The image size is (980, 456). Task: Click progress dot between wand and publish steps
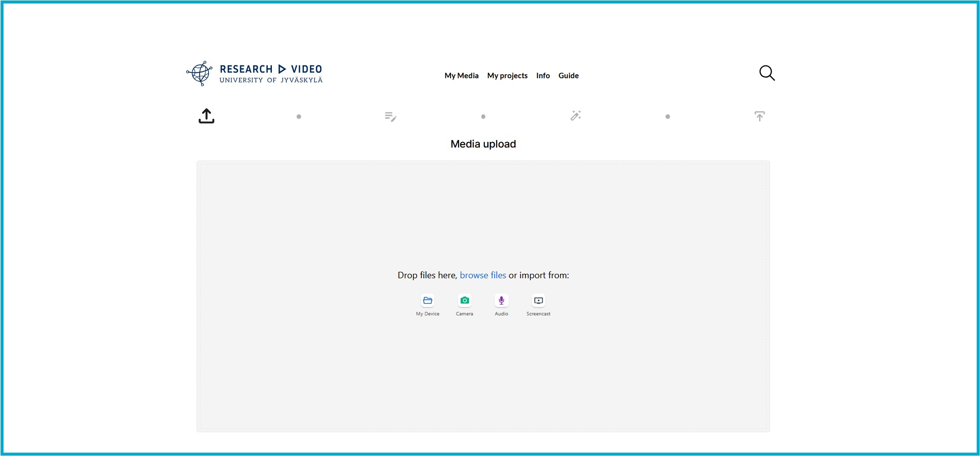(668, 117)
